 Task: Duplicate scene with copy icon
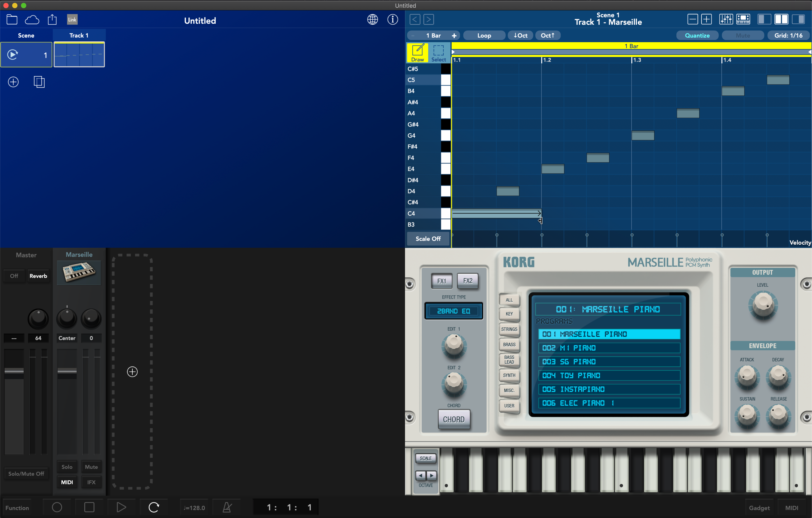pos(40,82)
